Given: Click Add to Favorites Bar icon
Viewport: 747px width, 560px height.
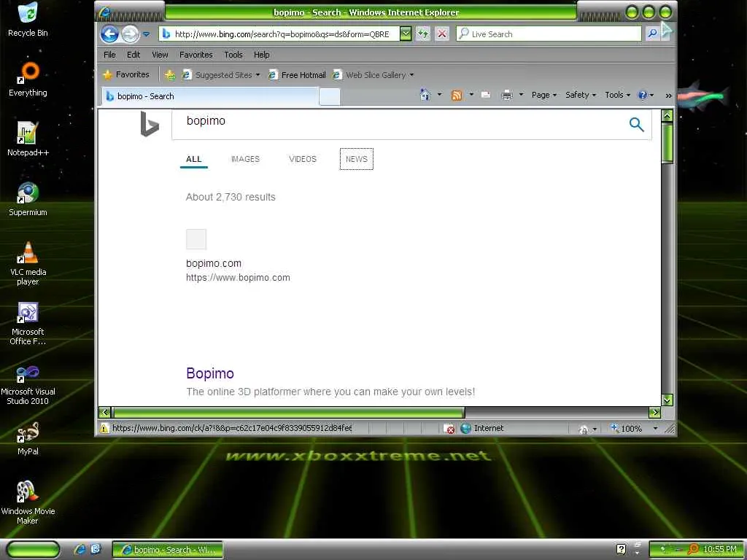Looking at the screenshot, I should [x=169, y=75].
